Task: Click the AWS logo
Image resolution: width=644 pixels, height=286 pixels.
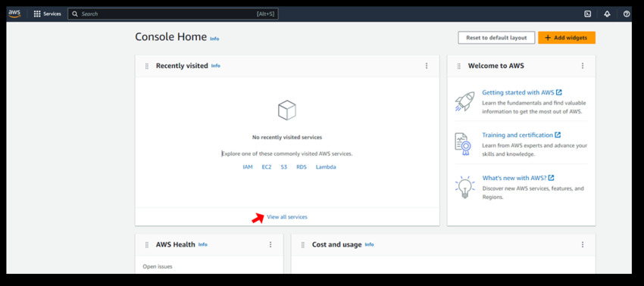Action: (14, 14)
